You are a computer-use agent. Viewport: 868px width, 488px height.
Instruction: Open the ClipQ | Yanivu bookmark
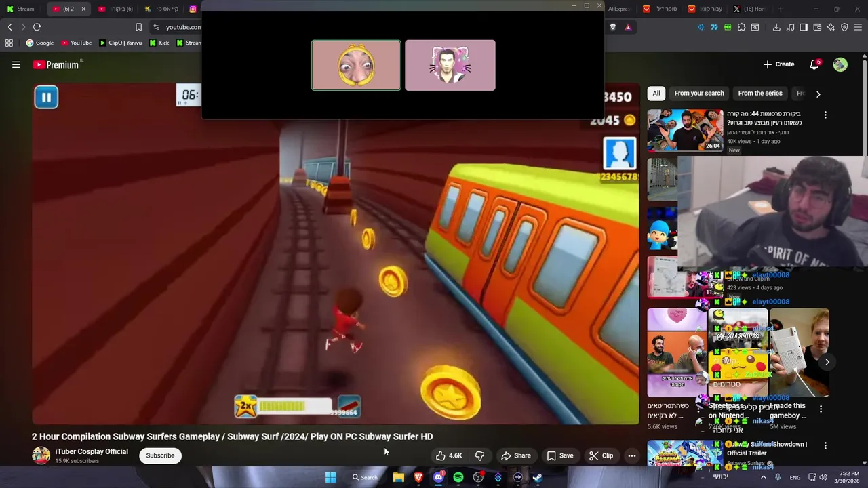pos(121,43)
